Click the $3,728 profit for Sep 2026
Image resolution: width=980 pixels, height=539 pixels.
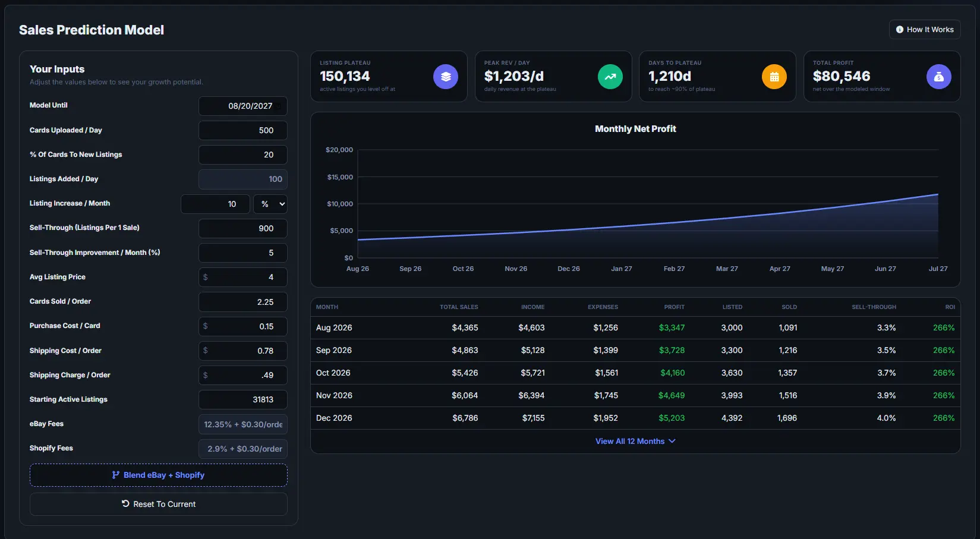pyautogui.click(x=672, y=350)
